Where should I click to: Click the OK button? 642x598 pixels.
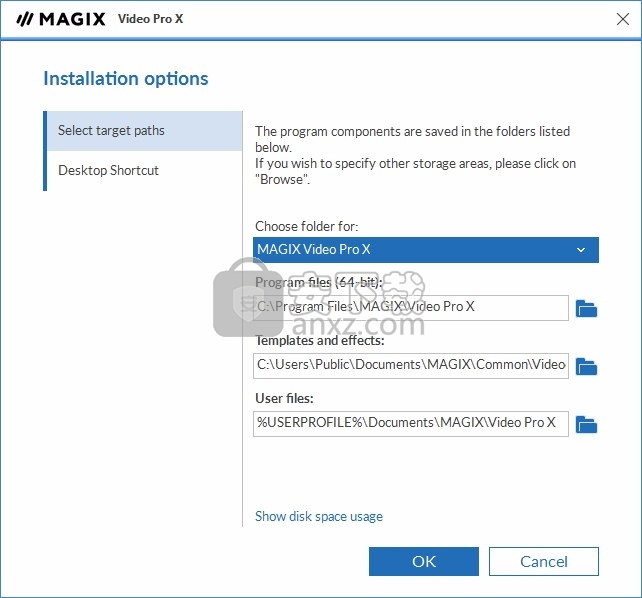click(424, 562)
